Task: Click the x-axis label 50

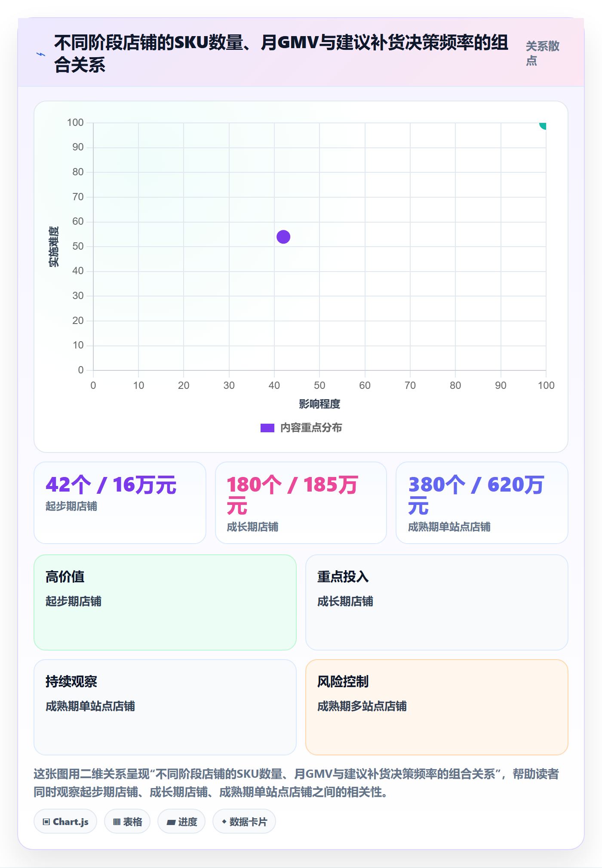Action: tap(319, 385)
